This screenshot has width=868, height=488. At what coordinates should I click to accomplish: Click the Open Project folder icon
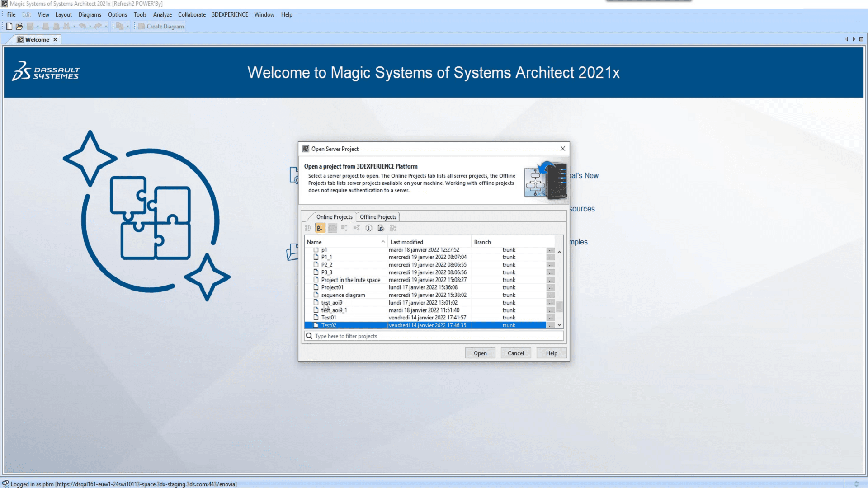pyautogui.click(x=19, y=26)
